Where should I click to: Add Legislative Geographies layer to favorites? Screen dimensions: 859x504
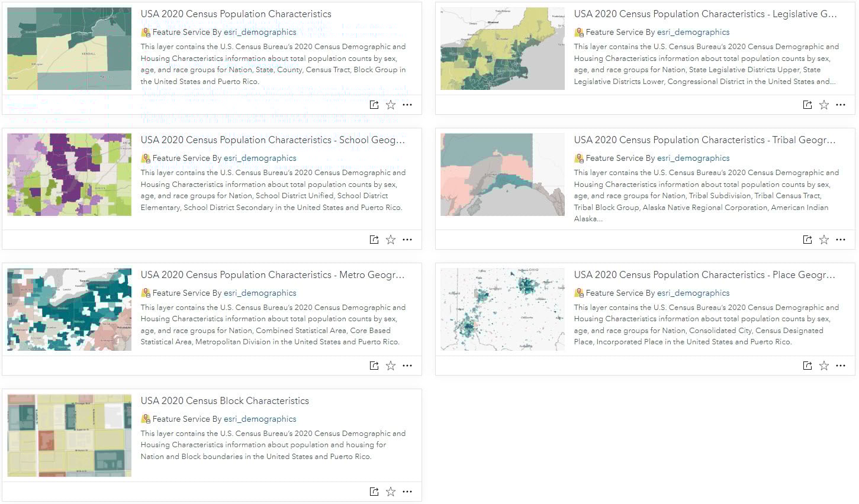coord(824,105)
